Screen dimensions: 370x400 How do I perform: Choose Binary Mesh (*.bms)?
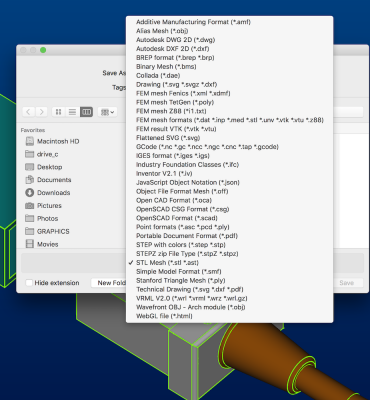point(229,67)
